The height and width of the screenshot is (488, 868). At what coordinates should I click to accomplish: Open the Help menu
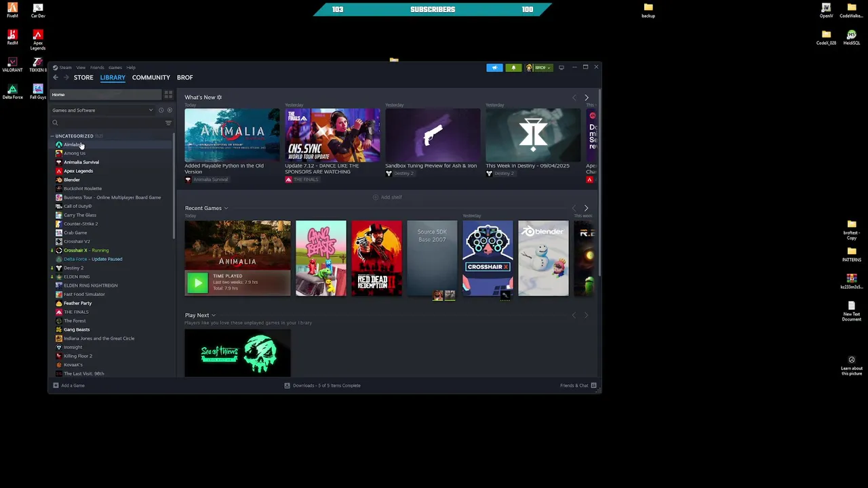click(131, 68)
